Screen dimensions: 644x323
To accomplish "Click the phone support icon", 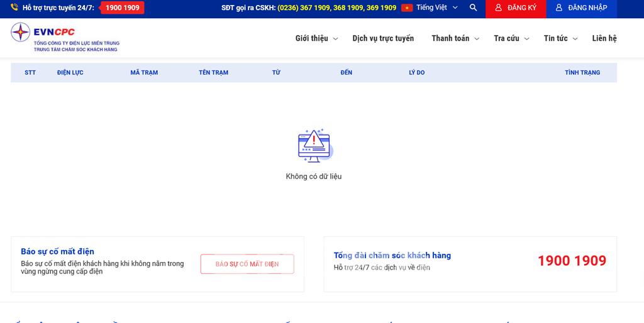I will 14,8.
